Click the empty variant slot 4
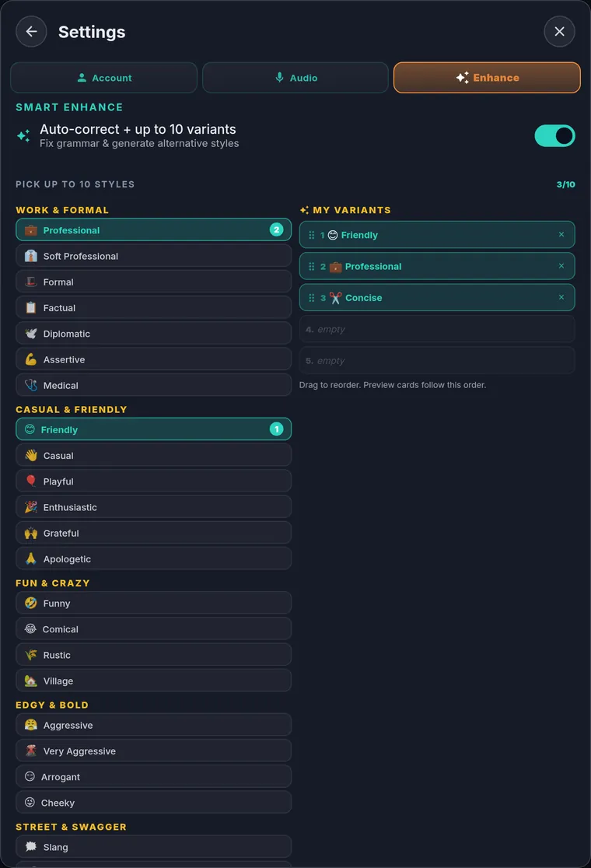 click(x=436, y=329)
